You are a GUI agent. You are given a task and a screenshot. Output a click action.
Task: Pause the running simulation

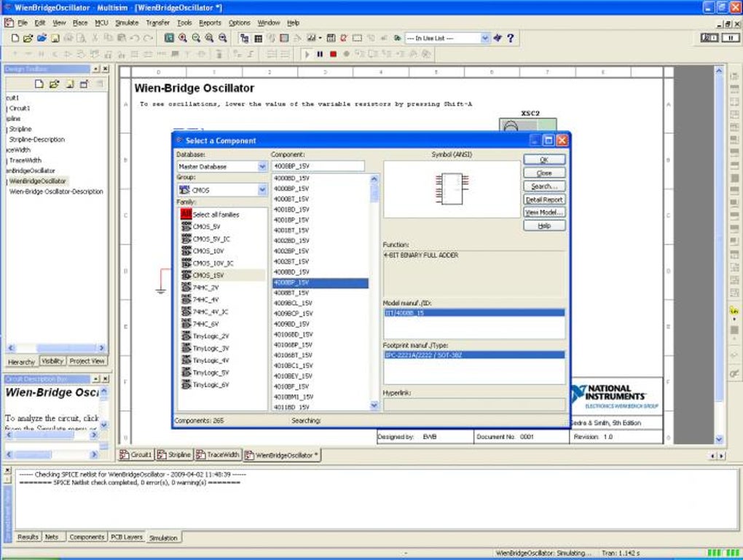point(320,54)
